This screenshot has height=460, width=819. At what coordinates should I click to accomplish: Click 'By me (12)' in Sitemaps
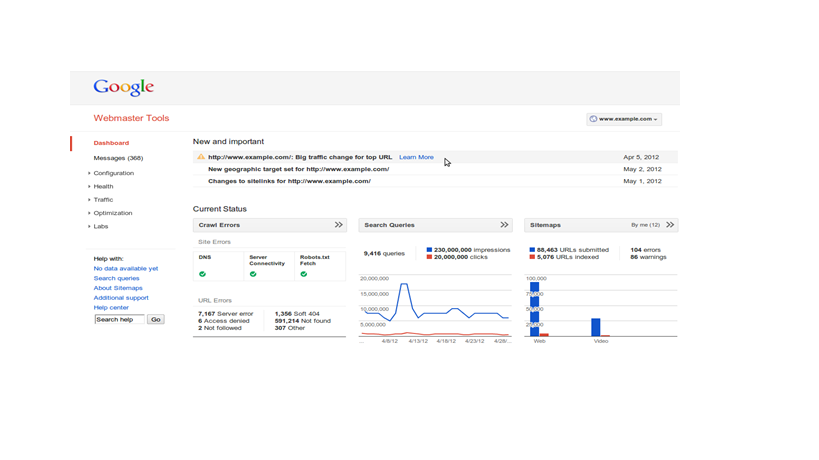tap(645, 225)
